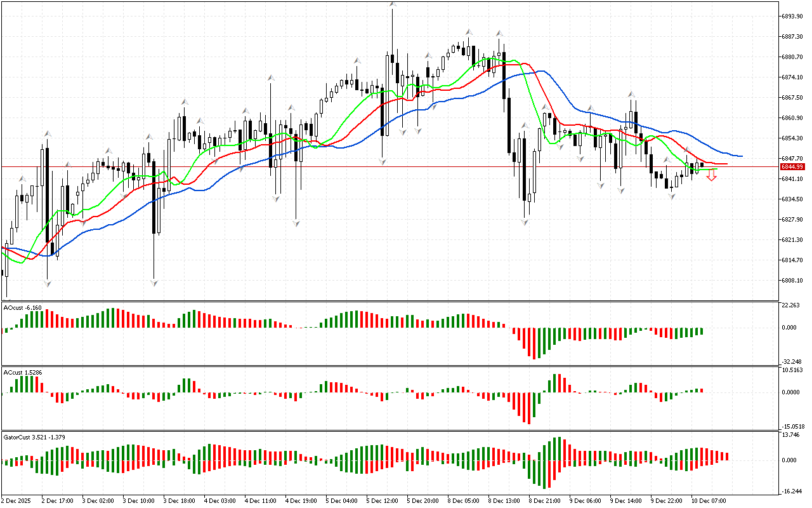Click the red sell arrow signal

[x=712, y=176]
